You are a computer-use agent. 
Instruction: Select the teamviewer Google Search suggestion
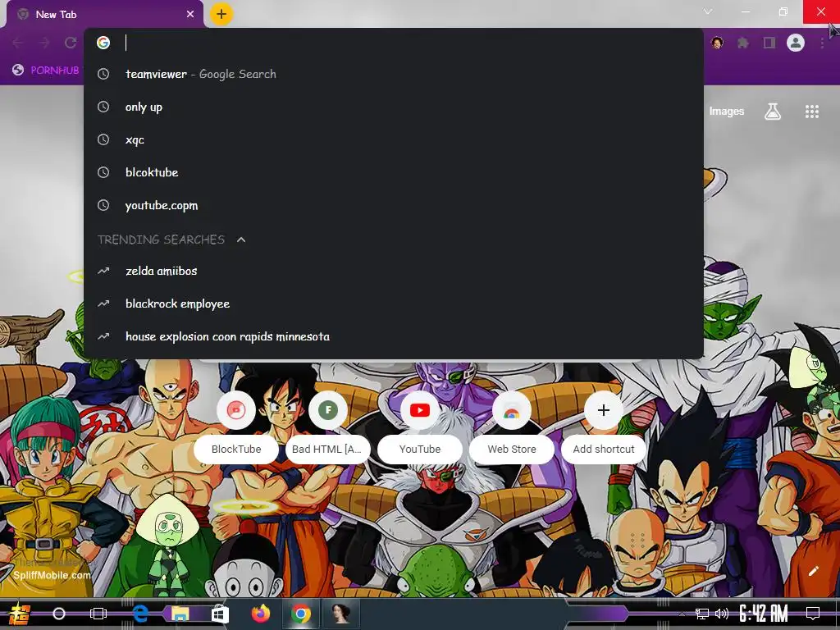pos(394,74)
